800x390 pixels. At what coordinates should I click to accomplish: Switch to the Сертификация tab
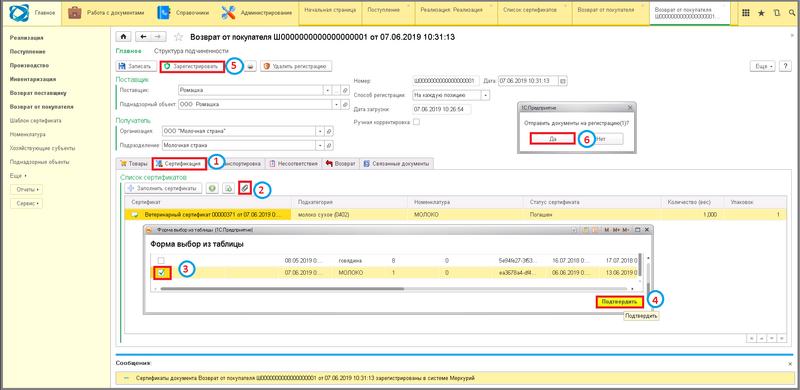(179, 164)
